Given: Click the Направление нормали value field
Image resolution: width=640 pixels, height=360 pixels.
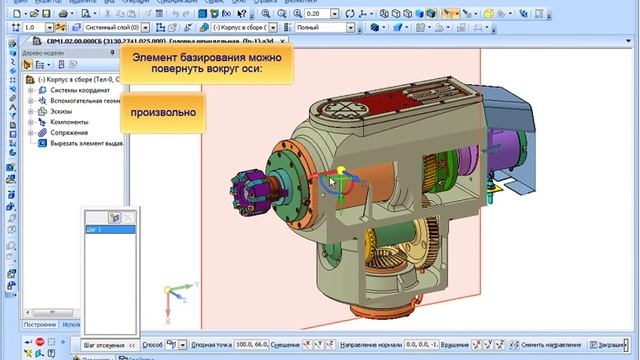Looking at the screenshot, I should click(x=422, y=345).
